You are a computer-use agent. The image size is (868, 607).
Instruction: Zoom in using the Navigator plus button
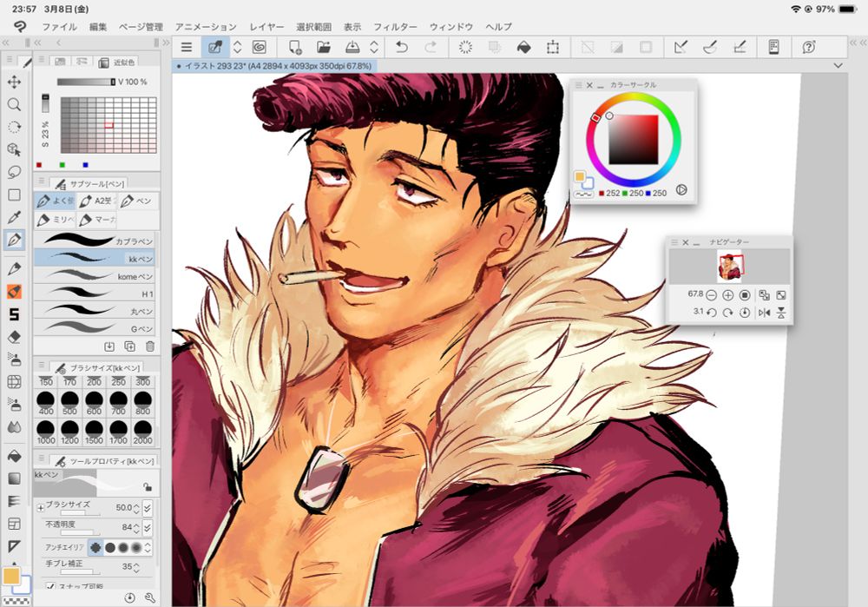(x=728, y=295)
